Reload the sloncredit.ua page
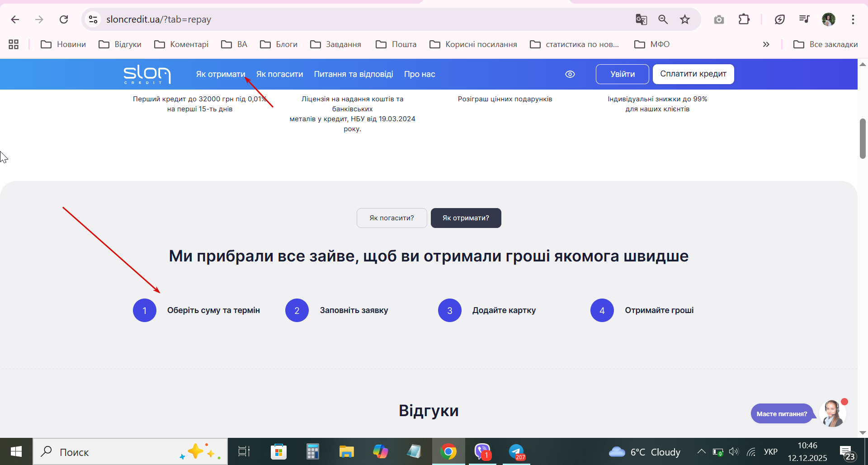Viewport: 868px width, 465px height. click(64, 19)
